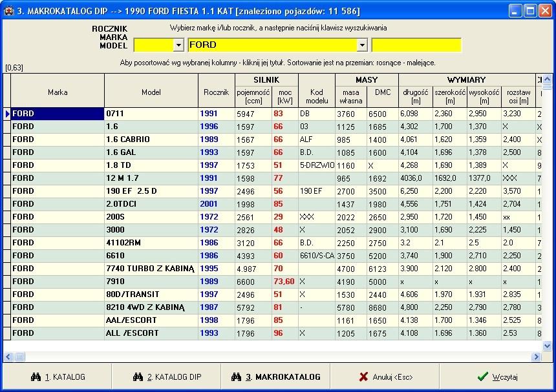
Task: Sort by the rozstaw osi [m] column header
Action: [x=519, y=97]
